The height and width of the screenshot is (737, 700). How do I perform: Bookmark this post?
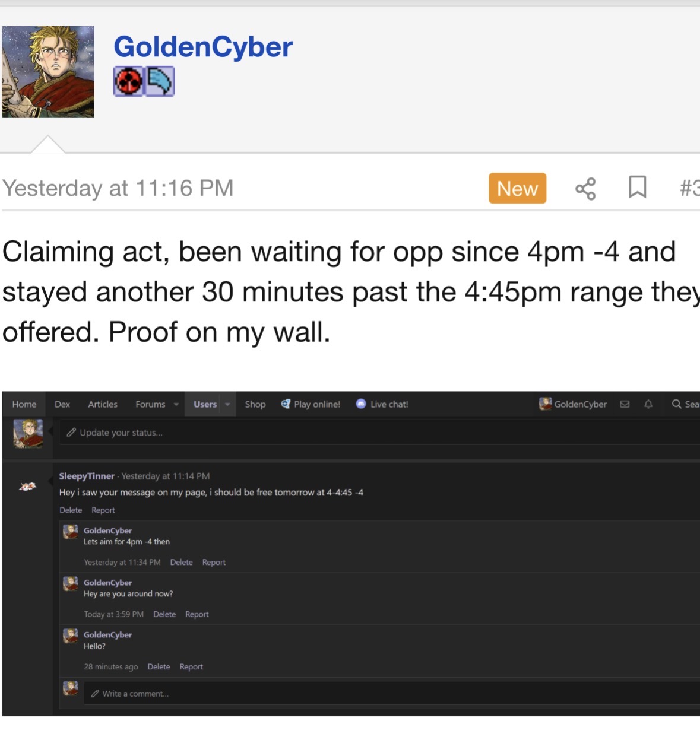pos(637,188)
